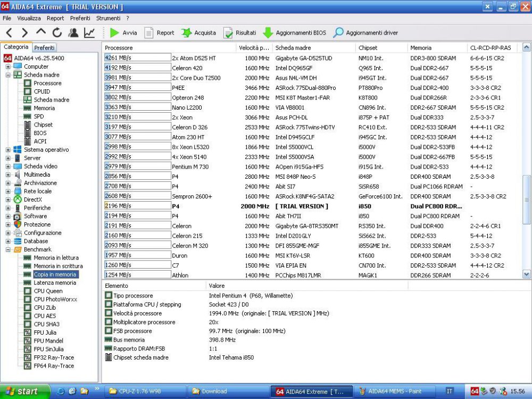Click the user profile toolbar icon
532x399 pixels.
point(73,32)
